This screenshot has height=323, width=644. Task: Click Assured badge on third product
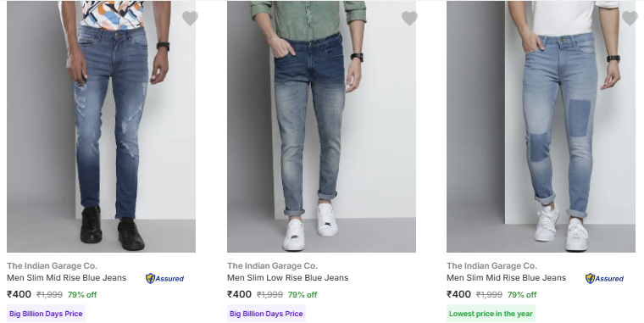coord(604,279)
